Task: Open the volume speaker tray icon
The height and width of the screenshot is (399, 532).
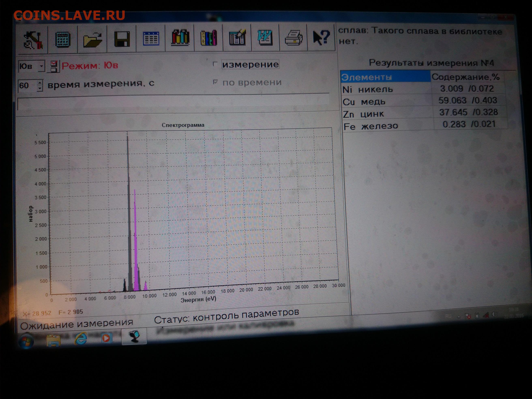Action: tap(494, 314)
